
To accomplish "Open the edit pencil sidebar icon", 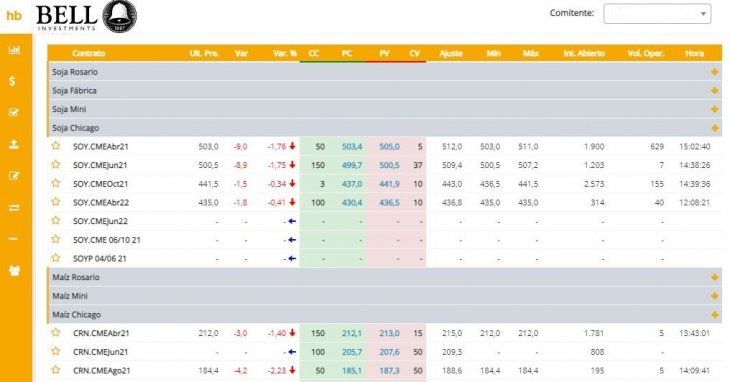I will [x=14, y=176].
